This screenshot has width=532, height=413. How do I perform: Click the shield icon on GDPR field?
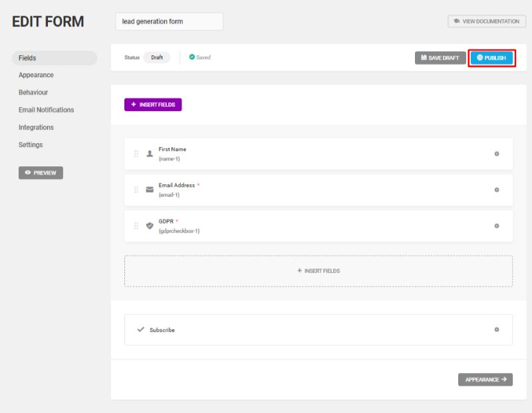150,225
